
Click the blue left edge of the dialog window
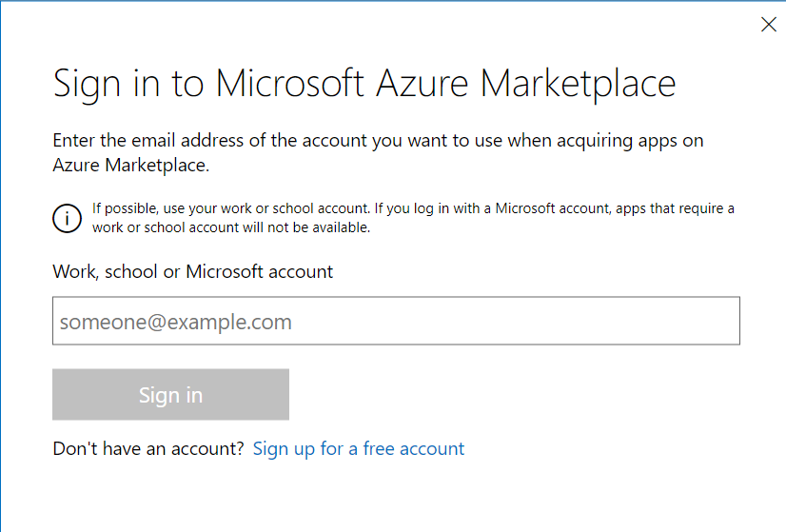coord(1,266)
